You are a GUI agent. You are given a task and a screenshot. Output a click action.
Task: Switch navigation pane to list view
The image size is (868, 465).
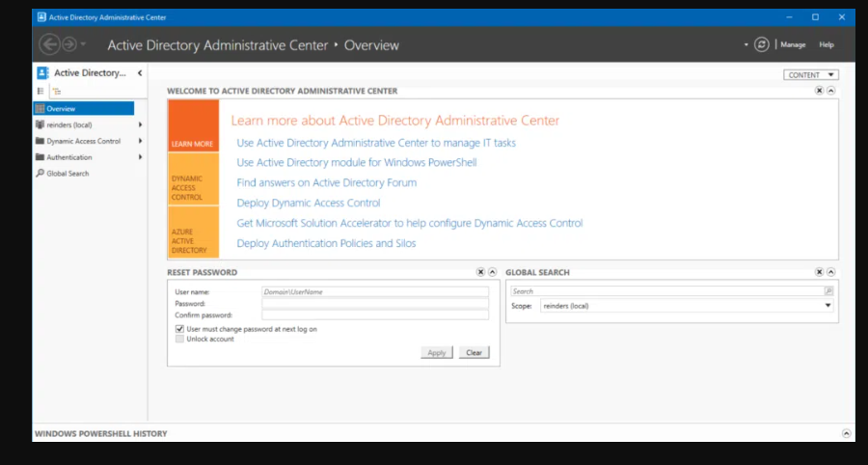coord(41,91)
